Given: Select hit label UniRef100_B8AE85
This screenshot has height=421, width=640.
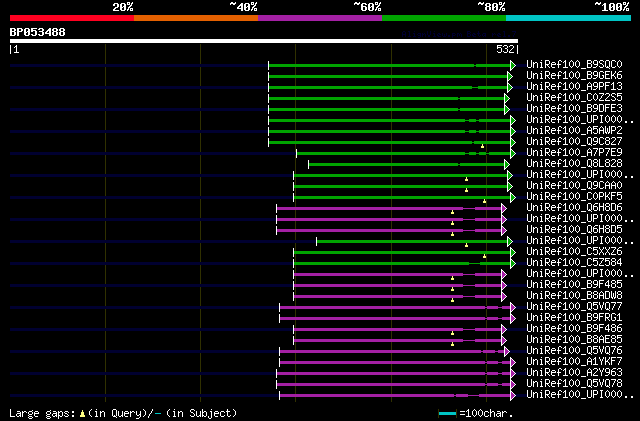Looking at the screenshot, I should coord(574,340).
